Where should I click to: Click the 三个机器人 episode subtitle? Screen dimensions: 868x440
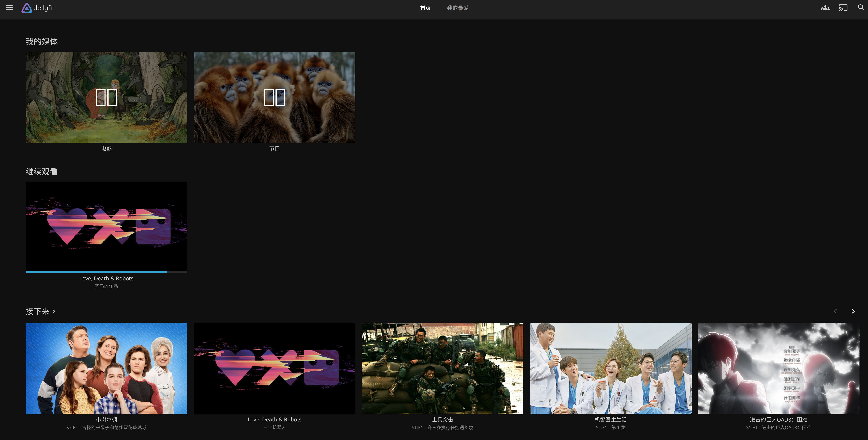[x=274, y=427]
